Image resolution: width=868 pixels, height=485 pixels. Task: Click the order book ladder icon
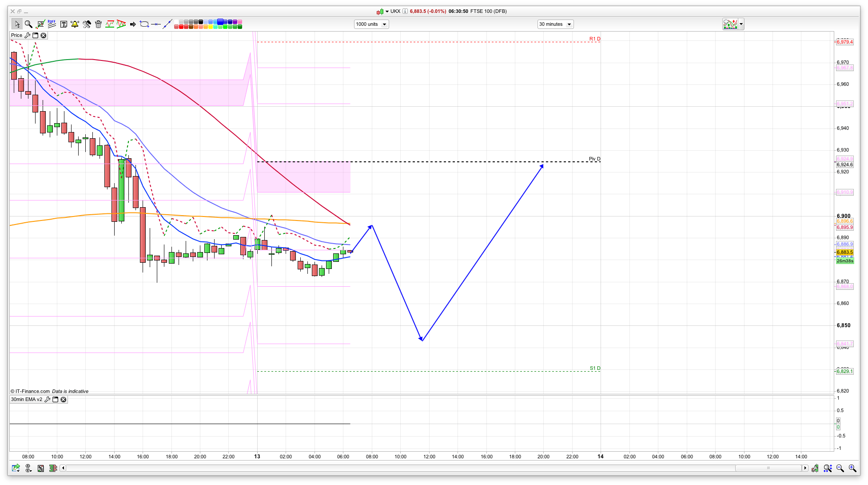[53, 468]
